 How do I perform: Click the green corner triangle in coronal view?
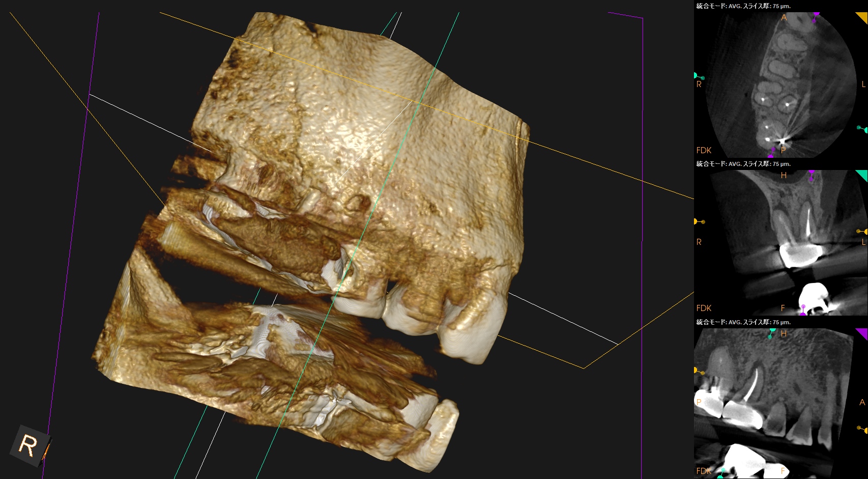(862, 175)
